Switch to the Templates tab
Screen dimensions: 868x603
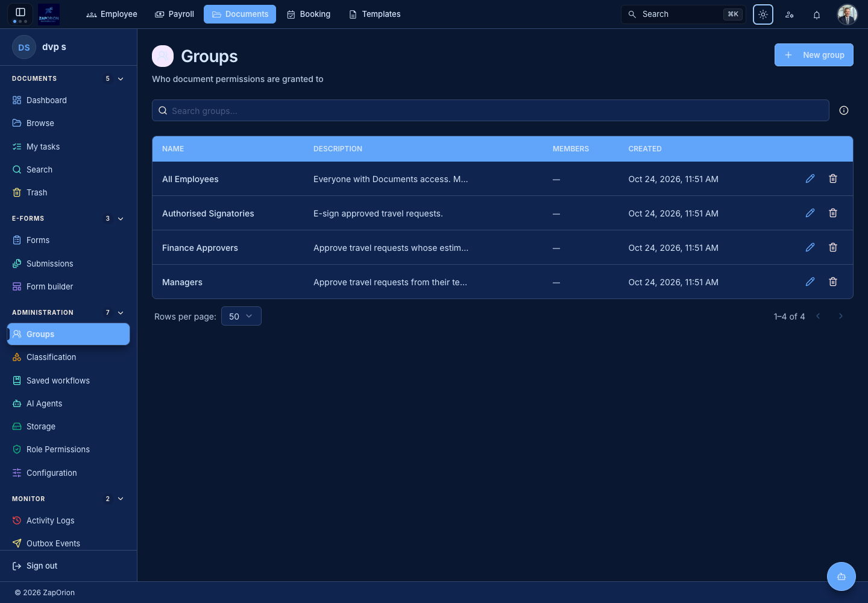click(x=375, y=14)
